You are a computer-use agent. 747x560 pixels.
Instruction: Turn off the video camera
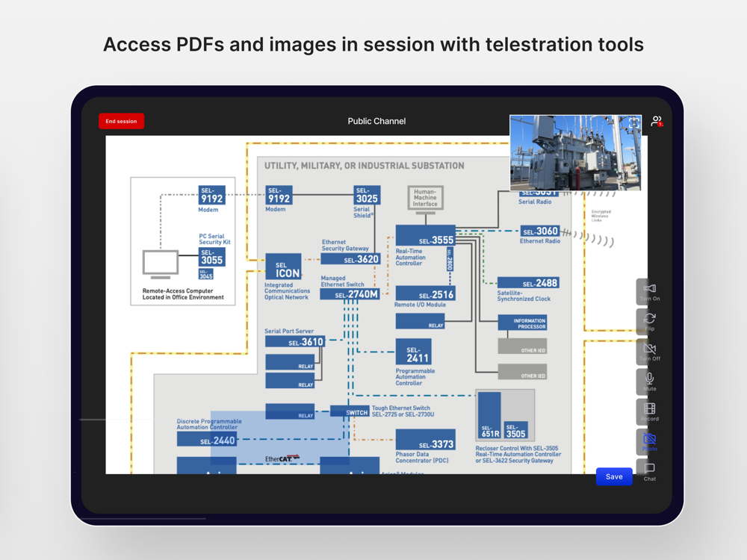(x=649, y=352)
